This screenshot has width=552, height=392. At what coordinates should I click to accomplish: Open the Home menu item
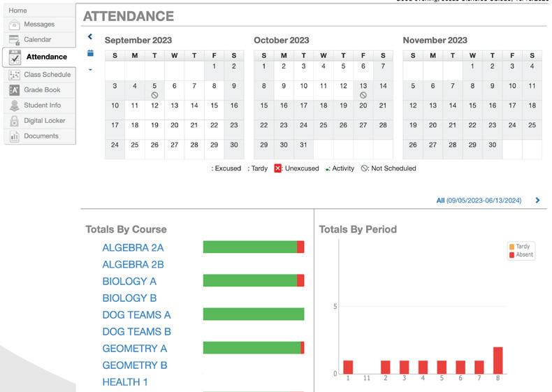pos(17,10)
